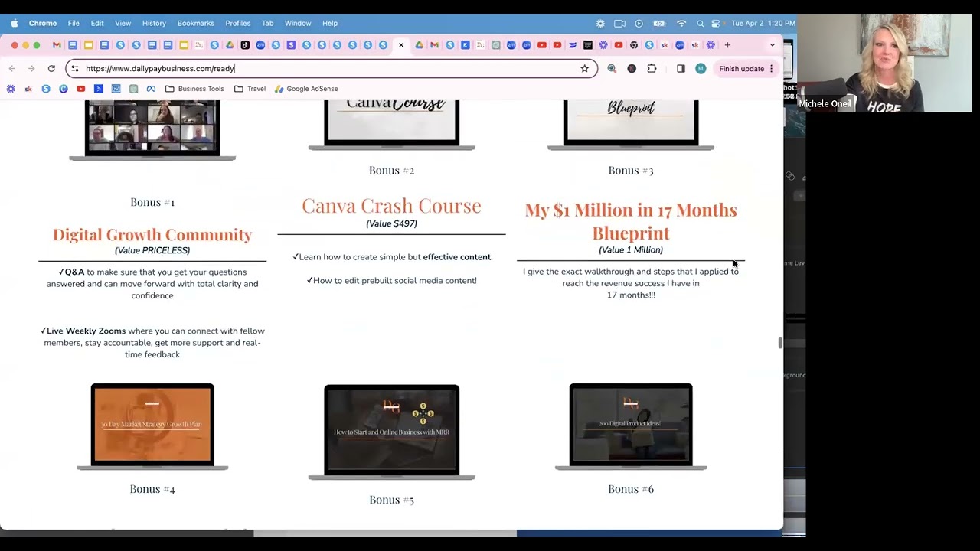Click the play circle menu bar icon
980x551 pixels.
click(639, 24)
